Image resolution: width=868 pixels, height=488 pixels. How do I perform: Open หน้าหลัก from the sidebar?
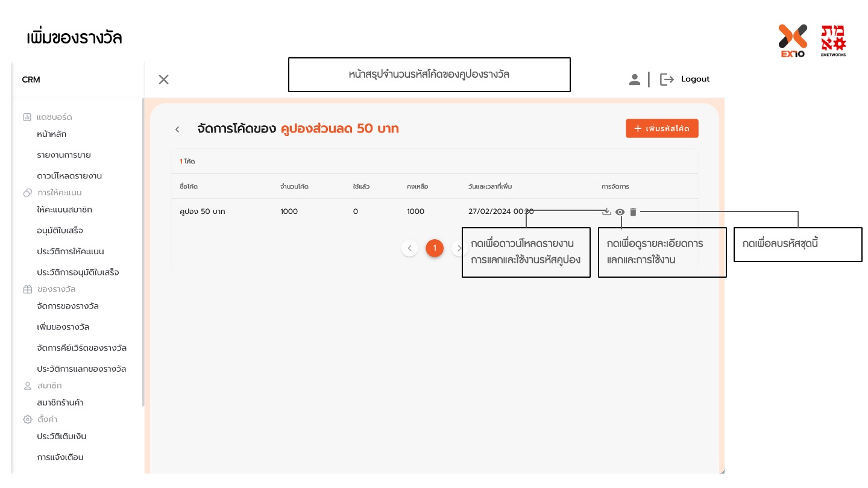(x=51, y=134)
